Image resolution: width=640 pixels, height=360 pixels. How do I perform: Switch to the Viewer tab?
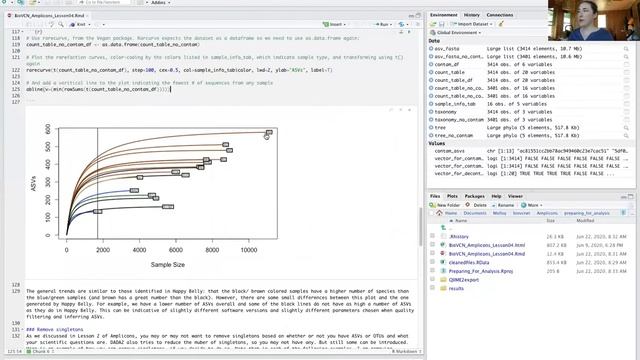click(515, 196)
